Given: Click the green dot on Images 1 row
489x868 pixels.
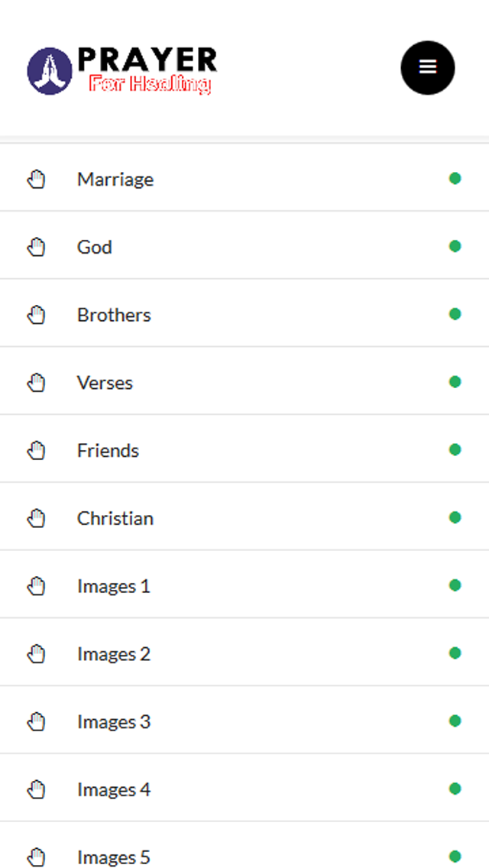Looking at the screenshot, I should (455, 585).
